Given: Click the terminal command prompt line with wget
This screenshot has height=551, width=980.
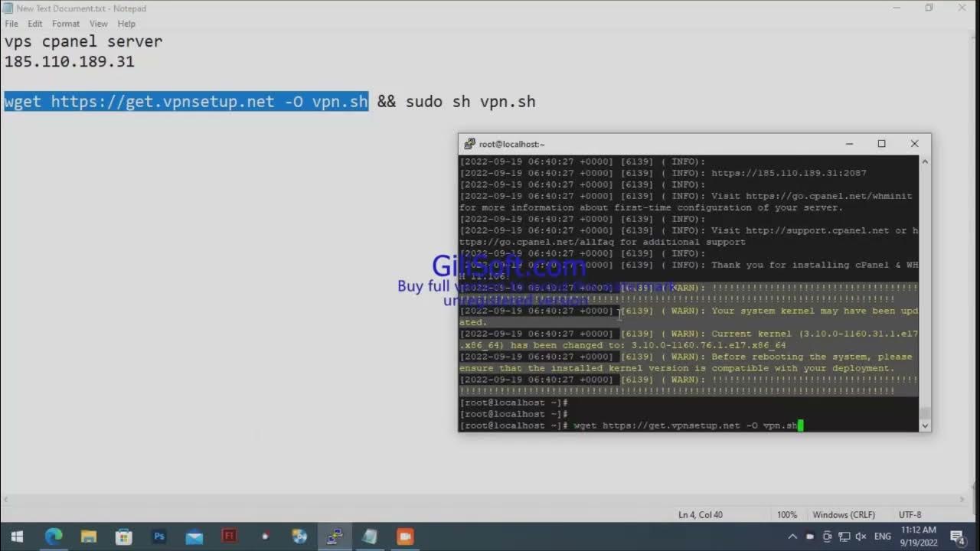Looking at the screenshot, I should point(631,425).
